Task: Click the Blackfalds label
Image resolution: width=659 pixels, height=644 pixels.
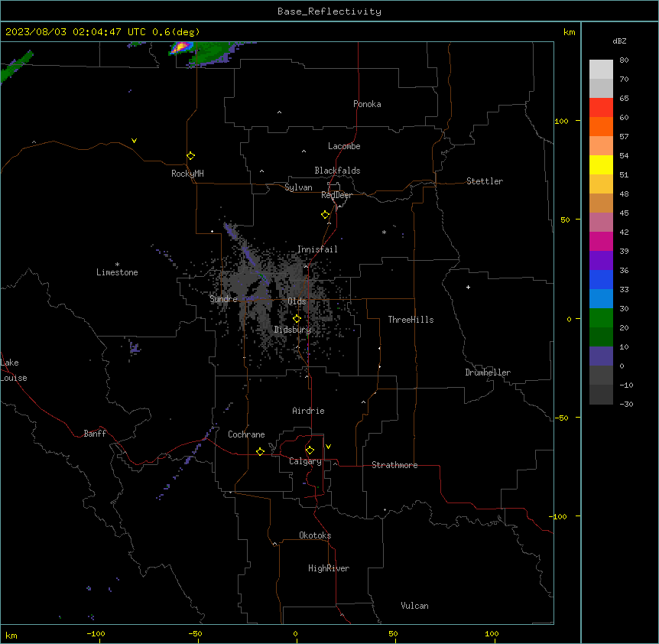Action: (337, 171)
